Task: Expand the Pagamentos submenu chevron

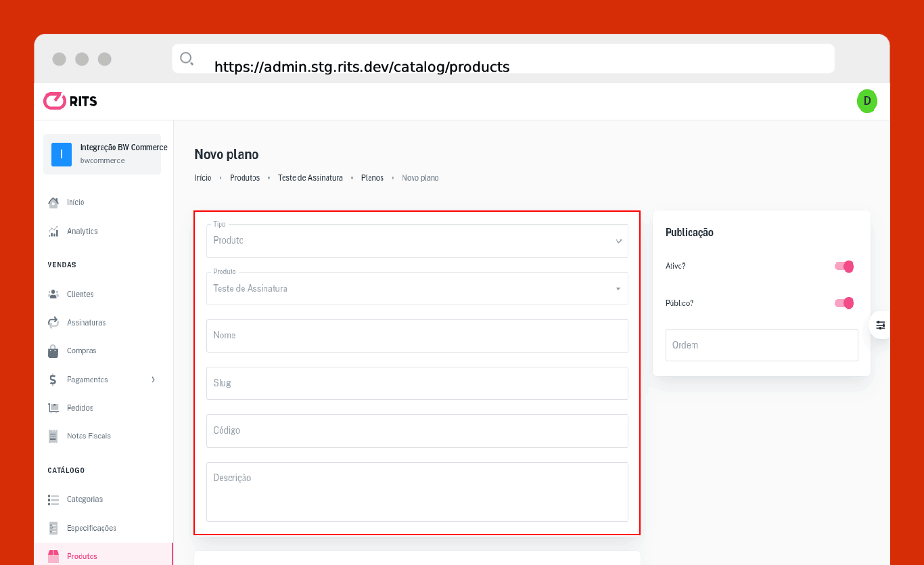Action: click(x=154, y=380)
